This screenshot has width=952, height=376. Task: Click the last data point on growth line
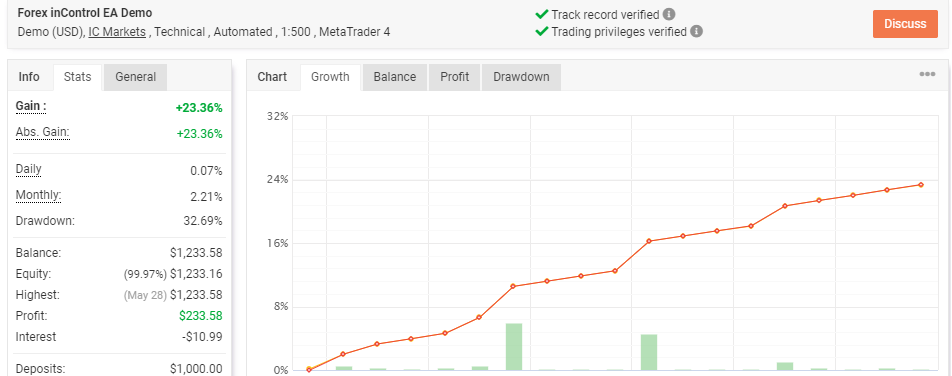[x=921, y=185]
